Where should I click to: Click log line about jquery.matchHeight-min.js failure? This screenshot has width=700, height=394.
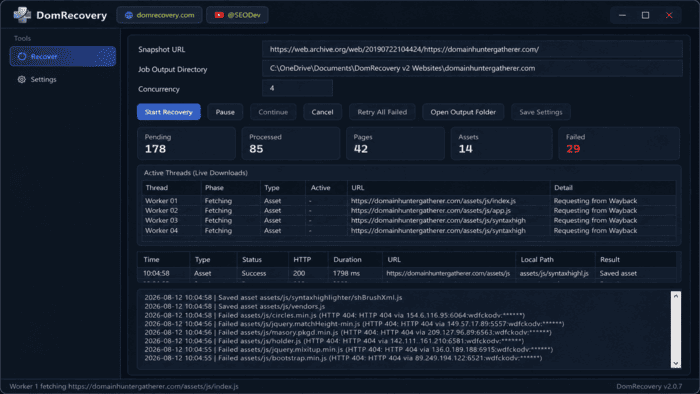tap(354, 323)
